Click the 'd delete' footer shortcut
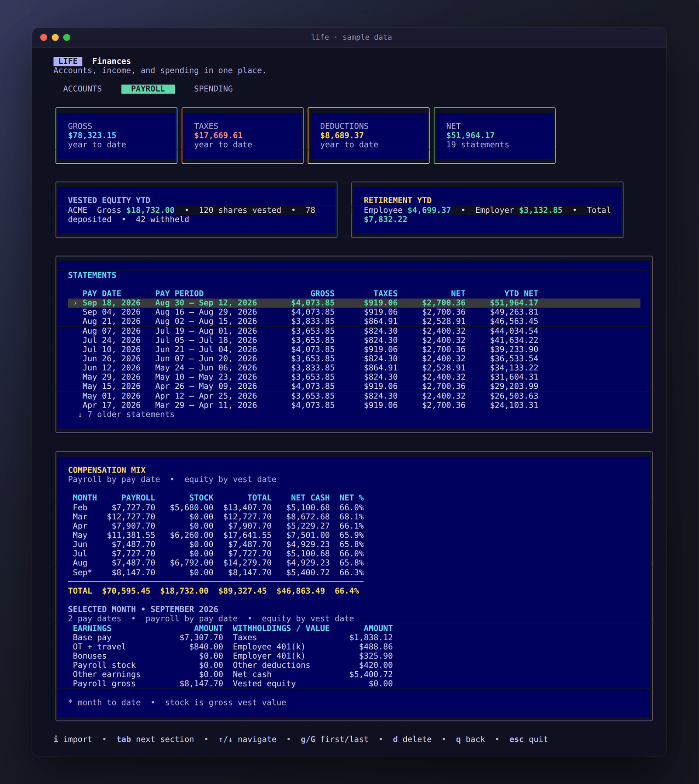Image resolution: width=699 pixels, height=784 pixels. click(x=412, y=739)
